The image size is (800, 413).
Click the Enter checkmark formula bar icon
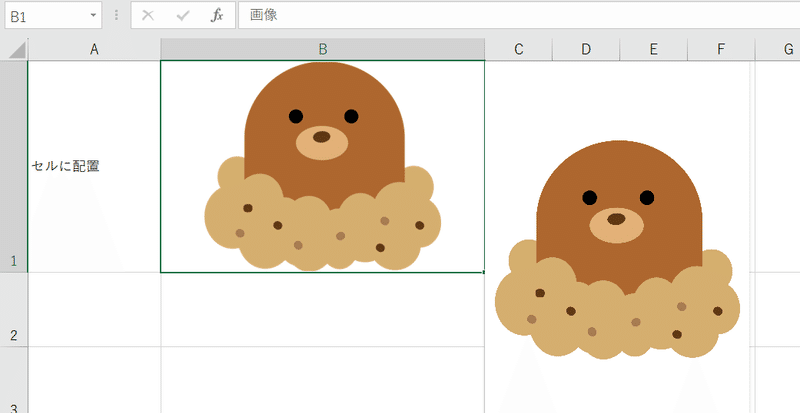pyautogui.click(x=183, y=16)
